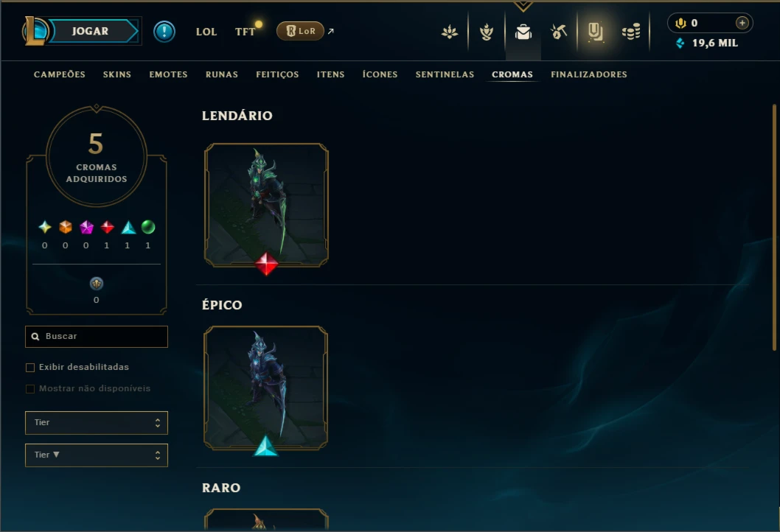This screenshot has width=780, height=532.
Task: Enable the Exibir desabilitadas checkbox
Action: click(x=30, y=368)
